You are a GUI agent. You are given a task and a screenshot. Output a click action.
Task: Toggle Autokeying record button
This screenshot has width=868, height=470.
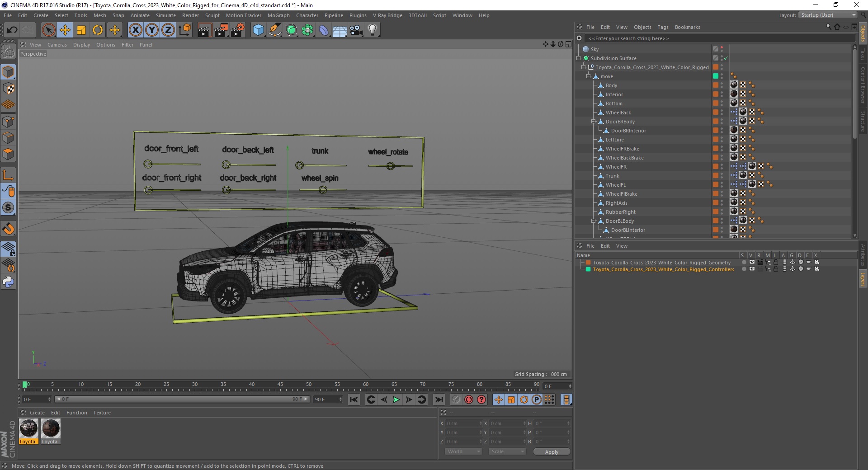pyautogui.click(x=468, y=399)
